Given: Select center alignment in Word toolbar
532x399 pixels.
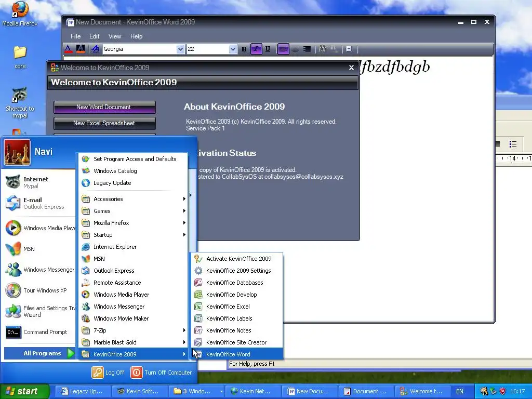Looking at the screenshot, I should (x=295, y=49).
